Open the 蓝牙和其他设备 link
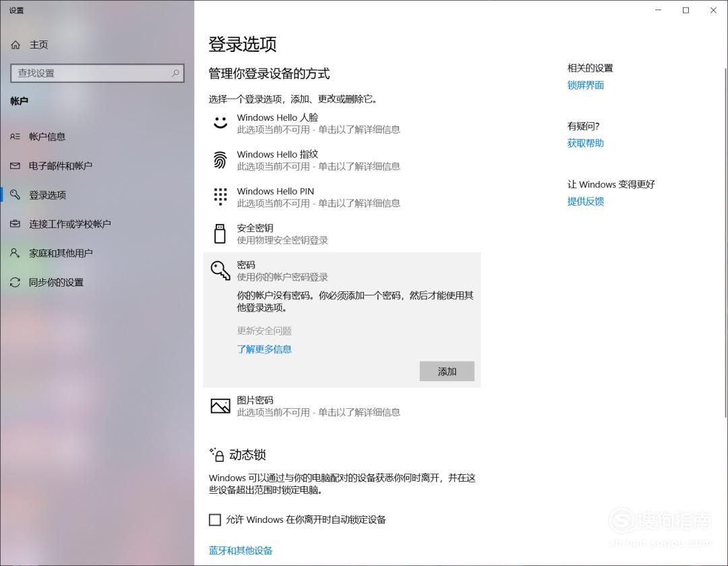The height and width of the screenshot is (566, 728). (241, 550)
